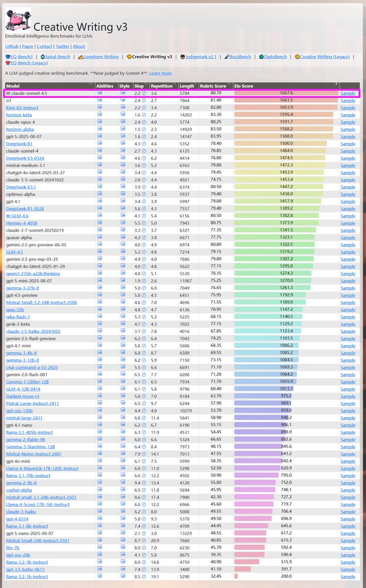Open Abilities chart icon for gpt-4o-mini

coord(100,461)
